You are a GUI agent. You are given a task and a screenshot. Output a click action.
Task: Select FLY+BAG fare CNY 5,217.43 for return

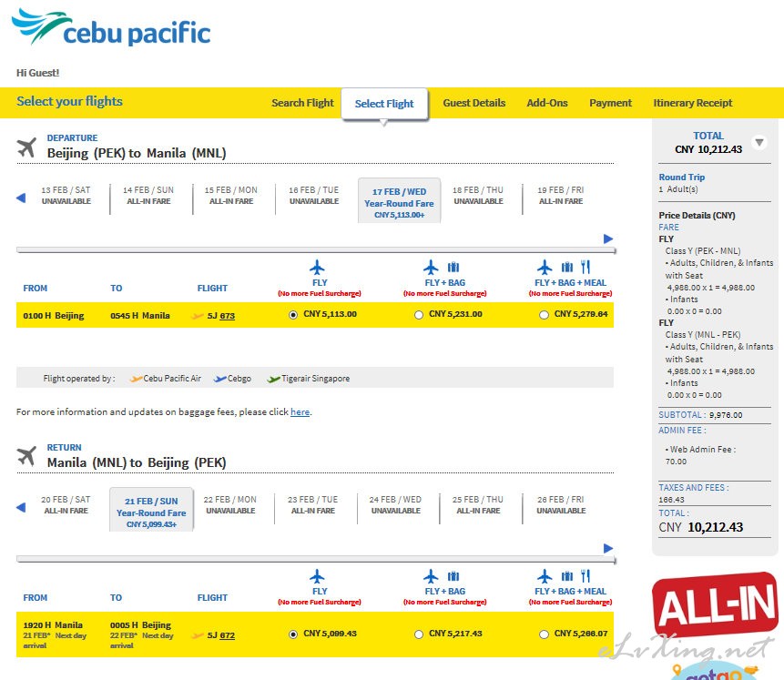(419, 634)
